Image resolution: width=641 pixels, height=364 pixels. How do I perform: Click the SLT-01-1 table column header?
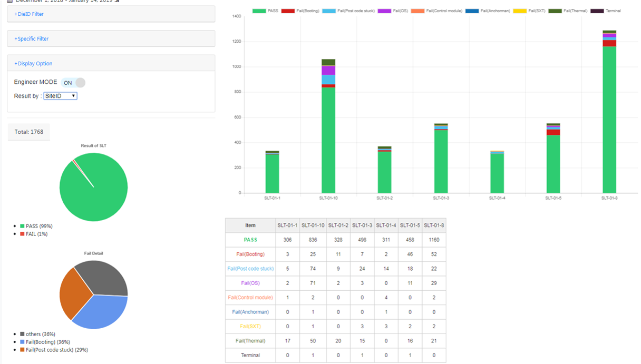287,225
